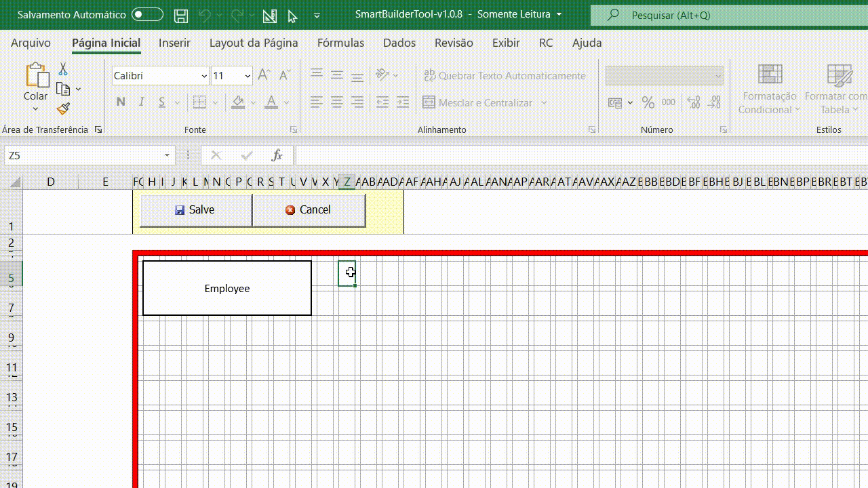The image size is (868, 488).
Task: Toggle italic formatting
Action: (141, 102)
